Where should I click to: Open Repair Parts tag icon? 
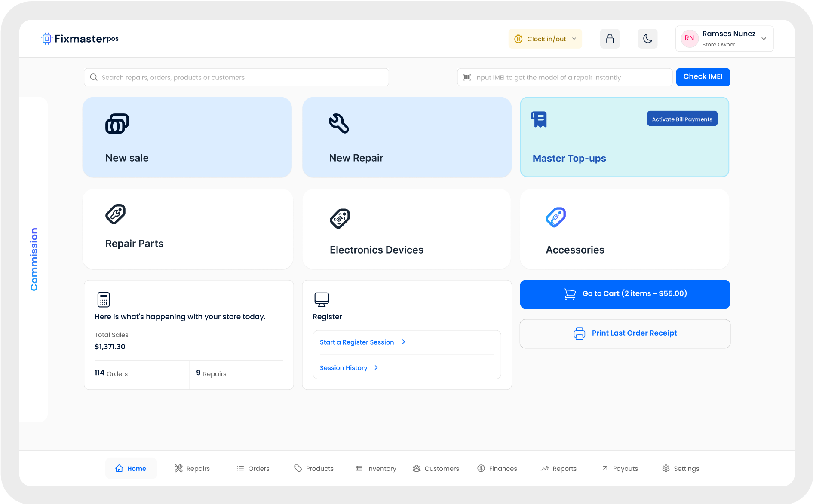[x=116, y=214]
